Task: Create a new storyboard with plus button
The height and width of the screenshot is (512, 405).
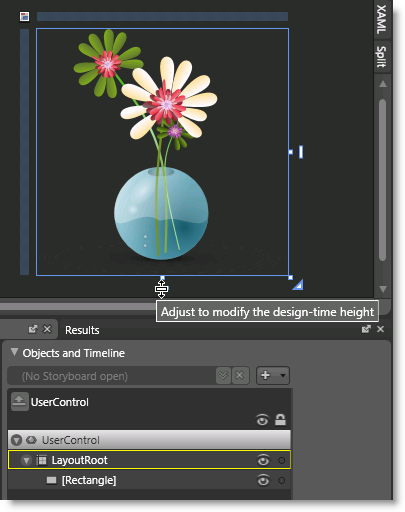Action: 266,375
